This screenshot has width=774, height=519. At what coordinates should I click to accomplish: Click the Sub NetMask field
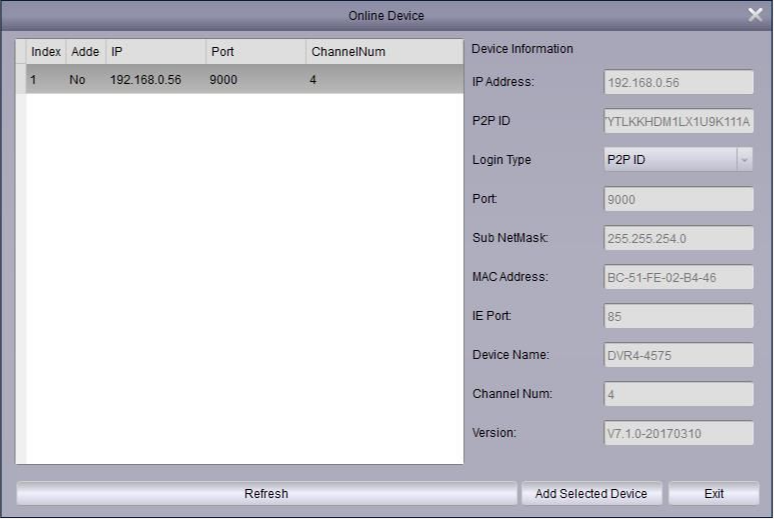678,238
